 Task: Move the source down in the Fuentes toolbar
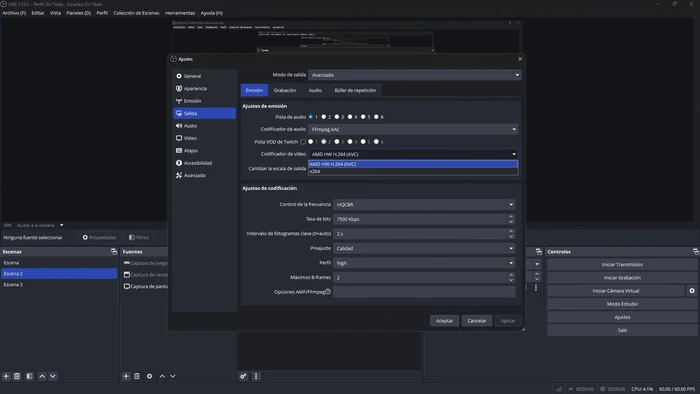tap(173, 376)
